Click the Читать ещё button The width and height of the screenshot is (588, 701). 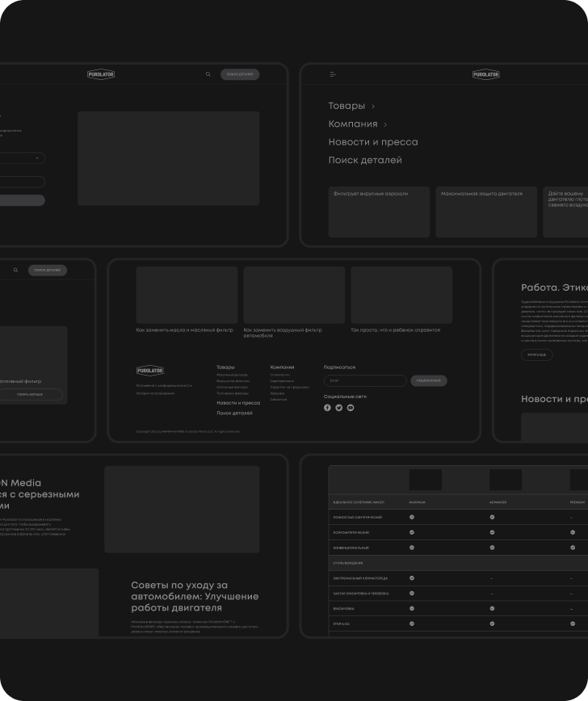(537, 355)
